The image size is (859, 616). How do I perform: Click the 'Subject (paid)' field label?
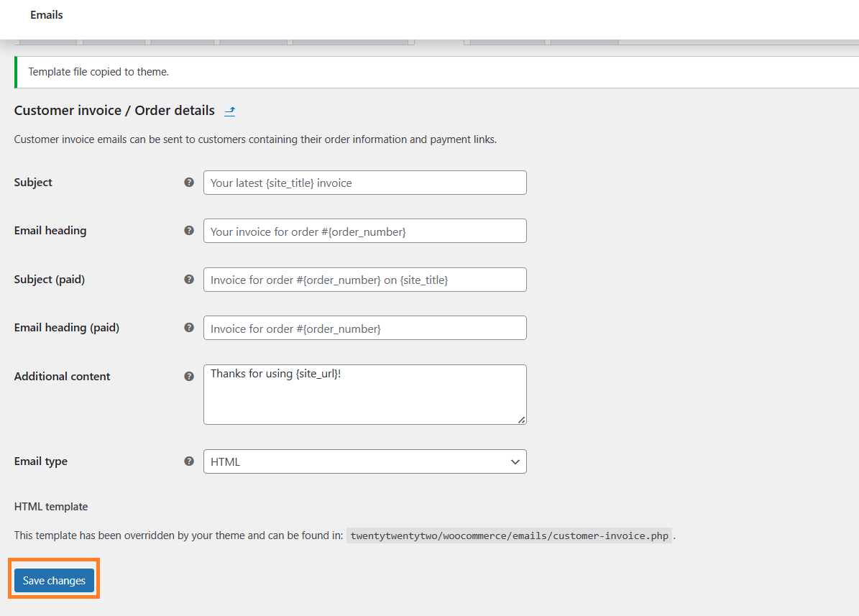pyautogui.click(x=50, y=280)
